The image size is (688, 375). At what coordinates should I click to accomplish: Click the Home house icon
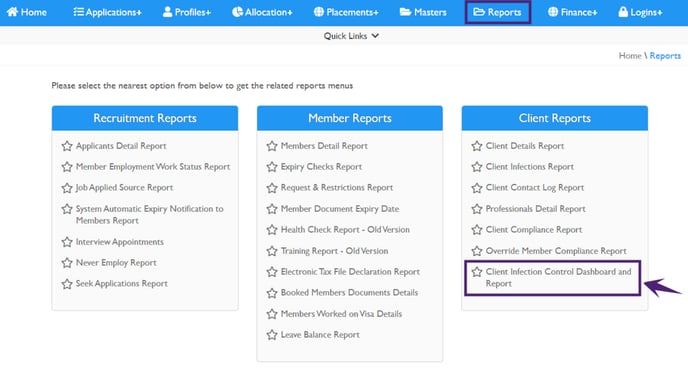click(x=12, y=12)
